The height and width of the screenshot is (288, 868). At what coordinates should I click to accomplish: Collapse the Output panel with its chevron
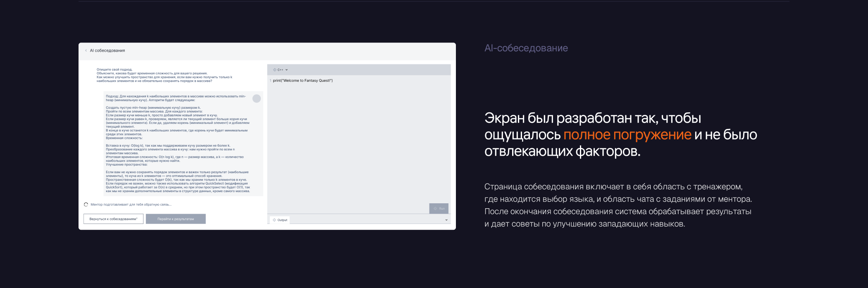click(446, 220)
